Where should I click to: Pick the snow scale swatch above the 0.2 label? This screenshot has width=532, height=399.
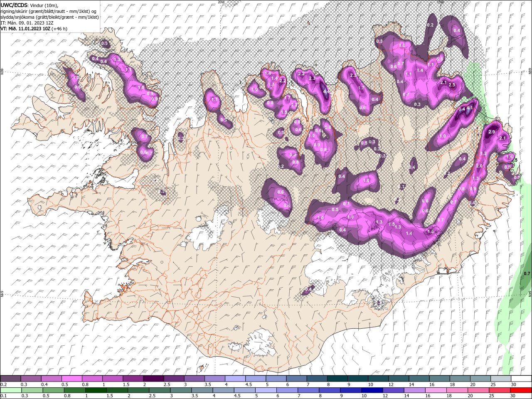click(x=10, y=379)
